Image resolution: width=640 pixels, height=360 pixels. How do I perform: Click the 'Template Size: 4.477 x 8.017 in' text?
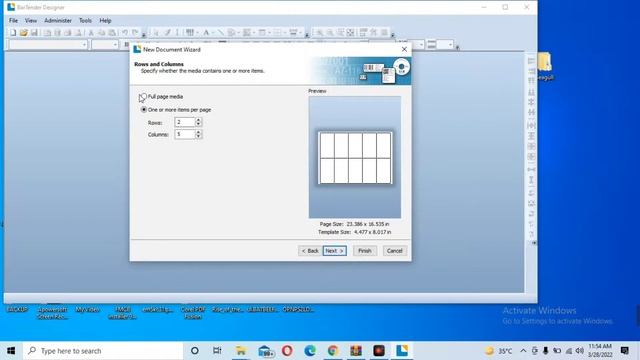pos(354,232)
